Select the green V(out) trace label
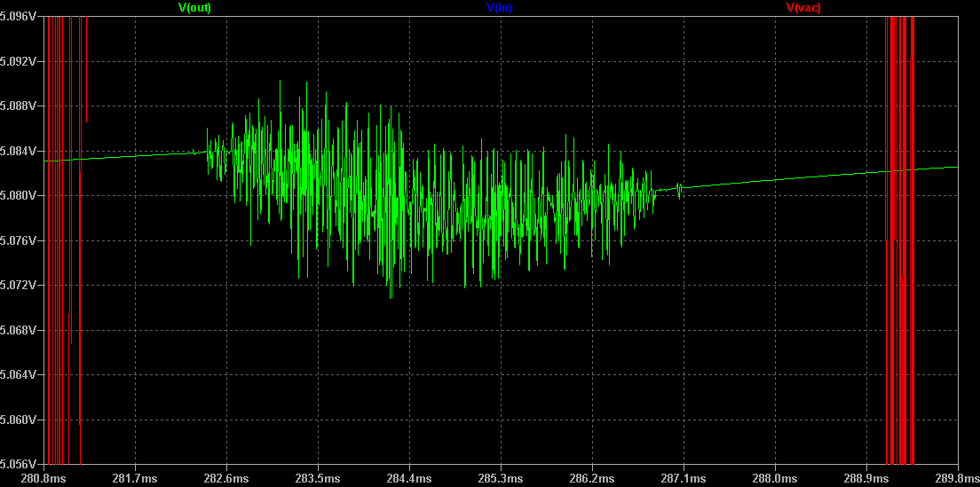This screenshot has width=980, height=487. coord(194,7)
